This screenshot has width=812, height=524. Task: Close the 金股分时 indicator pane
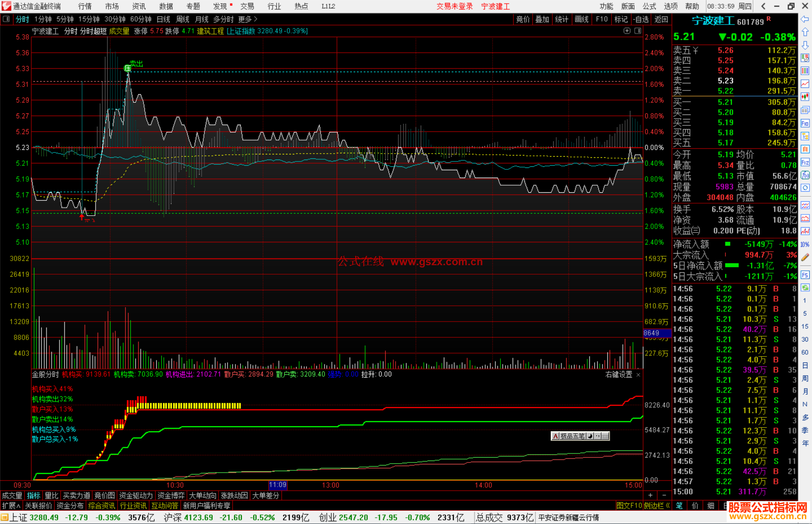click(638, 375)
